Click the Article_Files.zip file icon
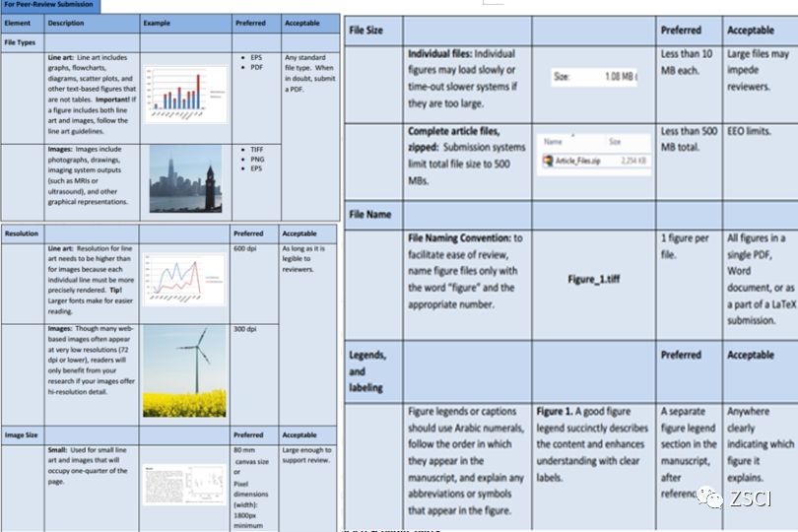 (548, 161)
